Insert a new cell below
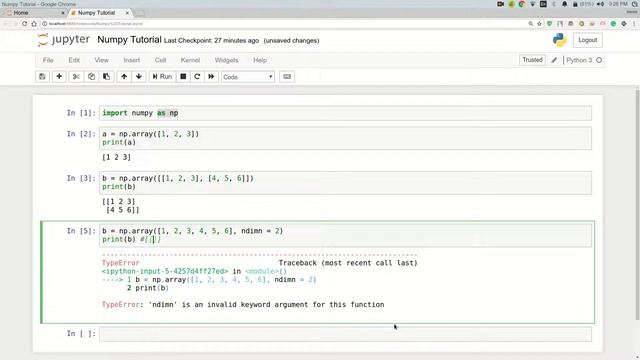The height and width of the screenshot is (360, 640). 59,77
